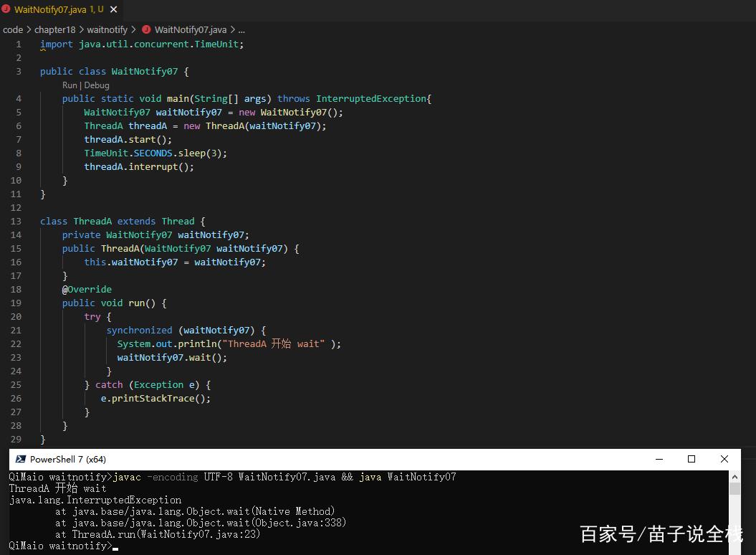The image size is (756, 555).
Task: Minimize the PowerShell 7 window
Action: (659, 459)
